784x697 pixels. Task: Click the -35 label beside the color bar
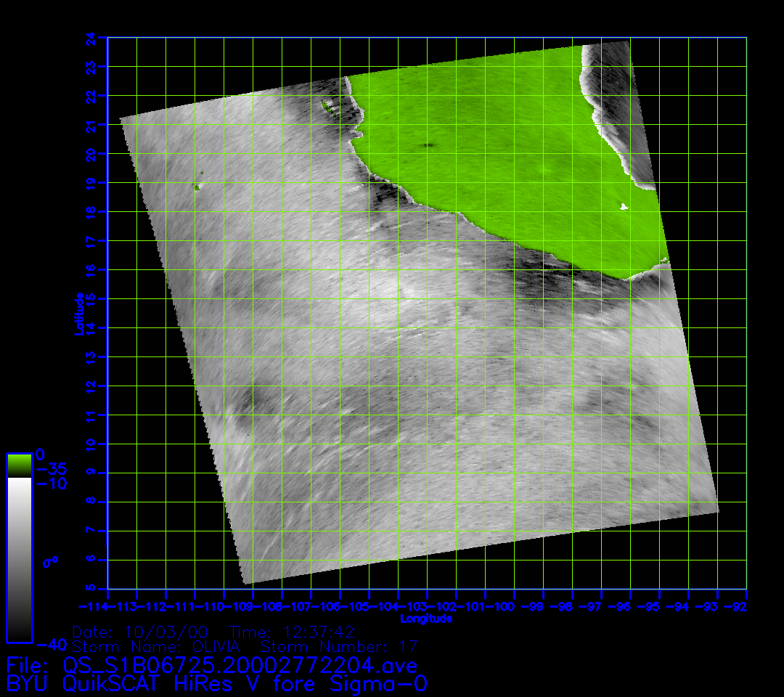click(51, 468)
